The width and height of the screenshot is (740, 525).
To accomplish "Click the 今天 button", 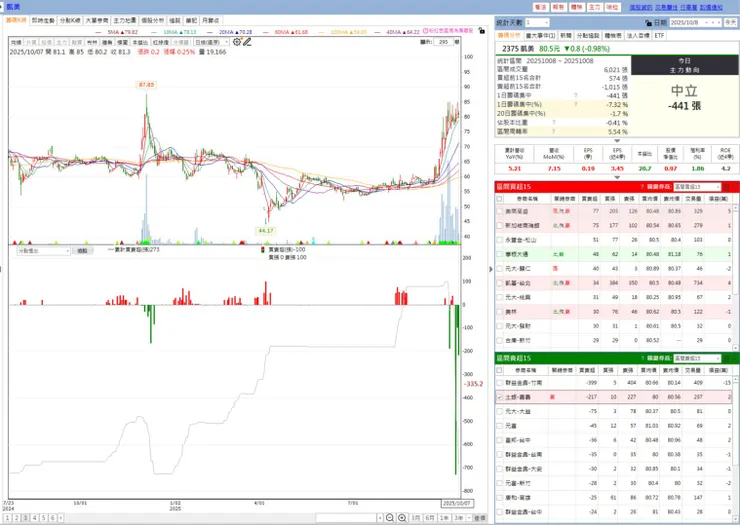I will click(x=731, y=23).
